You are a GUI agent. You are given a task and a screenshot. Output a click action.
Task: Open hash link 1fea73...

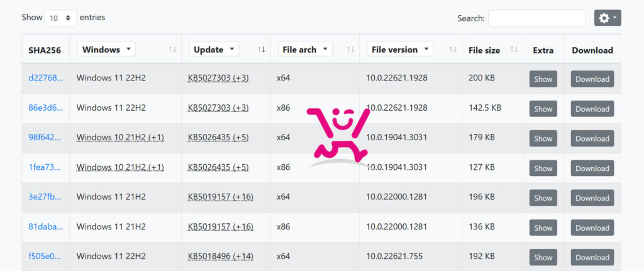point(45,167)
